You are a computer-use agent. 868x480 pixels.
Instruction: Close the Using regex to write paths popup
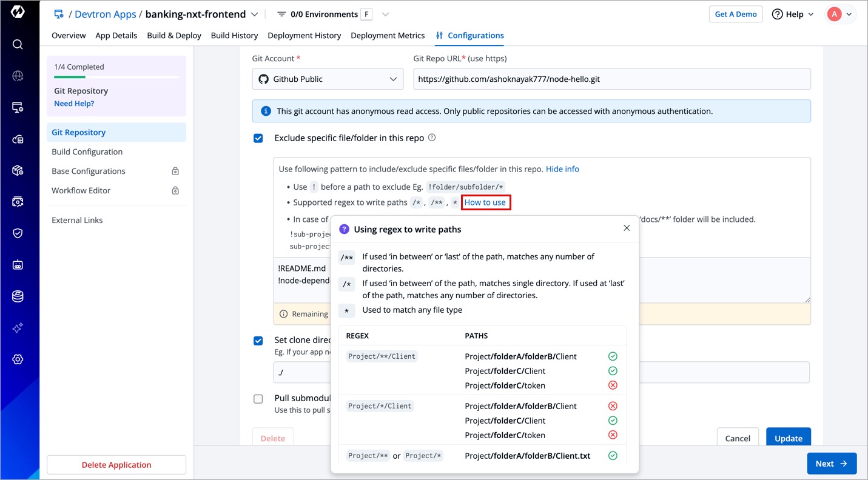point(627,228)
